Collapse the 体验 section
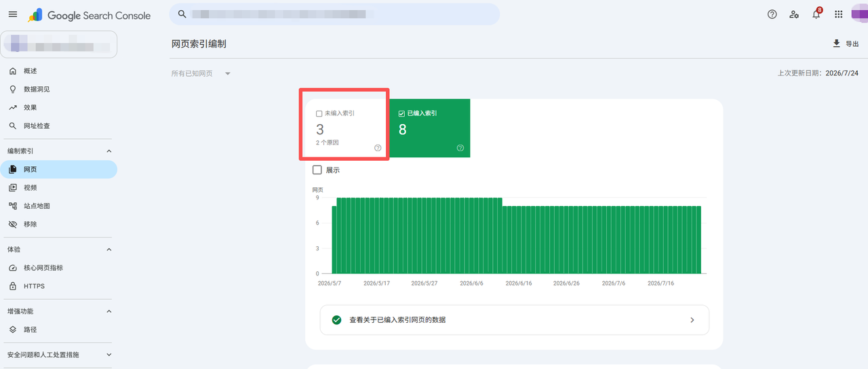Screen dimensions: 868x369 click(x=109, y=250)
